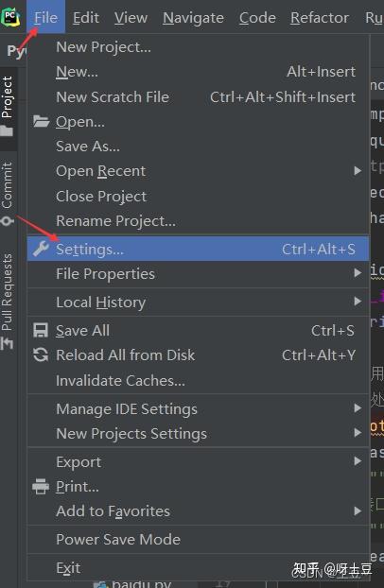Screen dimensions: 384x588
Task: Open the Pull Requests tool window
Action: click(x=8, y=301)
